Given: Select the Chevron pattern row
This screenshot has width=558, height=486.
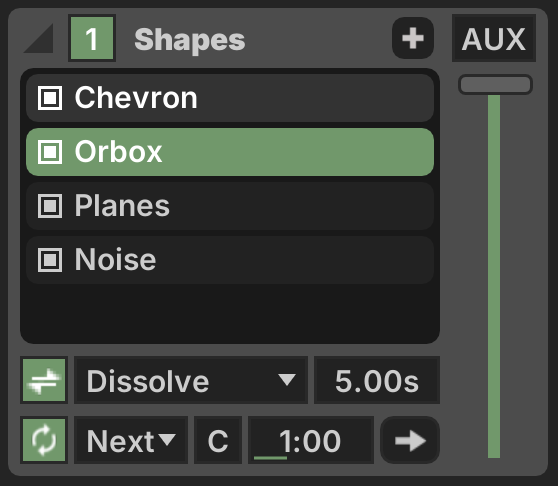Looking at the screenshot, I should click(x=230, y=98).
